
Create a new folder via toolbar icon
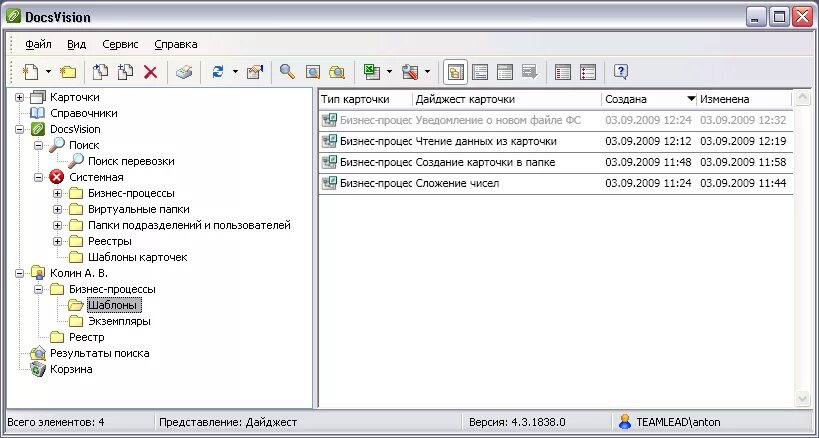tap(67, 72)
